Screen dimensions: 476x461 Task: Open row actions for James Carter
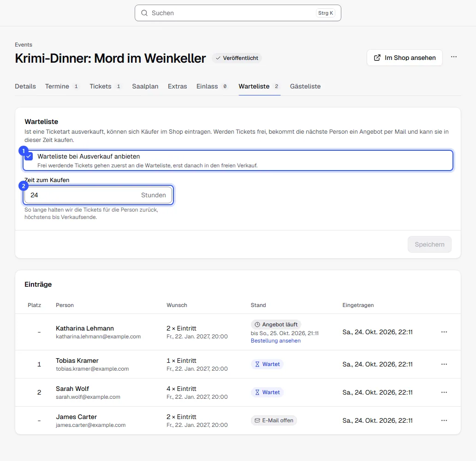444,420
